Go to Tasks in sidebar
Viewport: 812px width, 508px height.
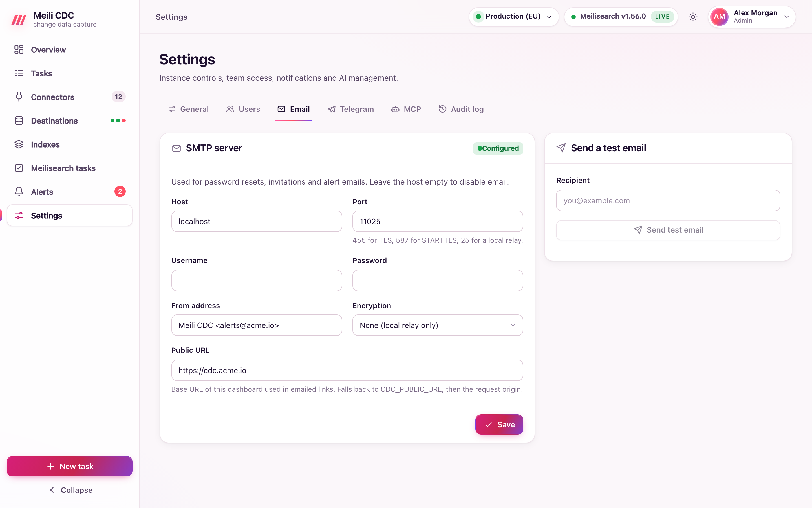69,73
